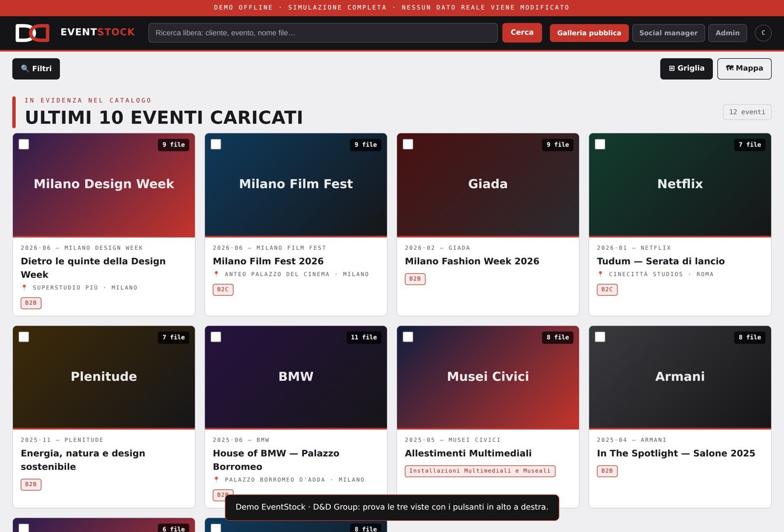The width and height of the screenshot is (784, 532).
Task: Click the Demo EventStock toast message
Action: (x=392, y=507)
